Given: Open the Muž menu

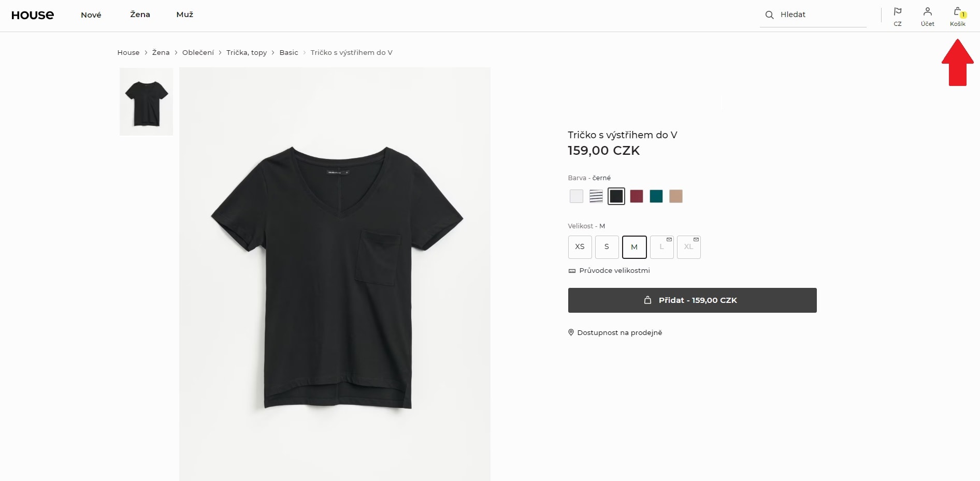Looking at the screenshot, I should 184,14.
